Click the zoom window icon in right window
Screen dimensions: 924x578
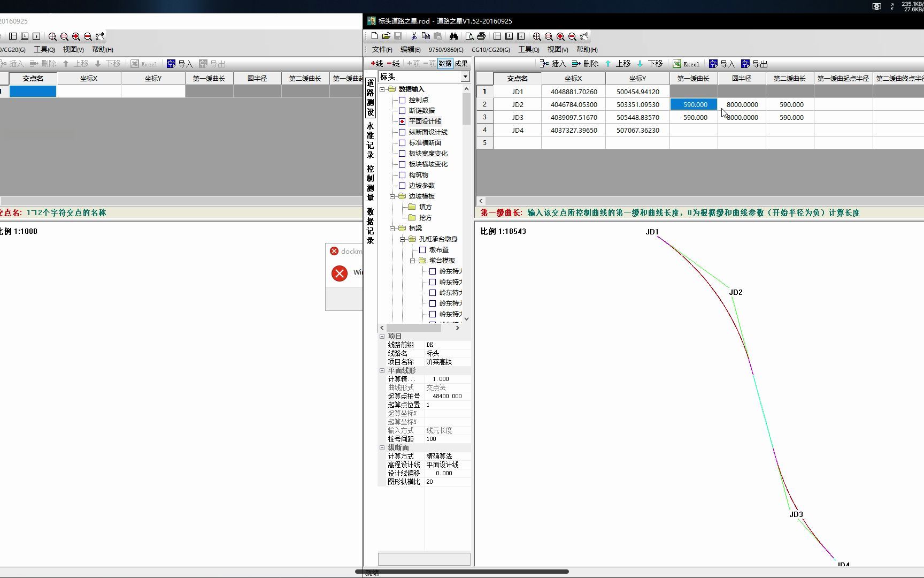pyautogui.click(x=549, y=36)
